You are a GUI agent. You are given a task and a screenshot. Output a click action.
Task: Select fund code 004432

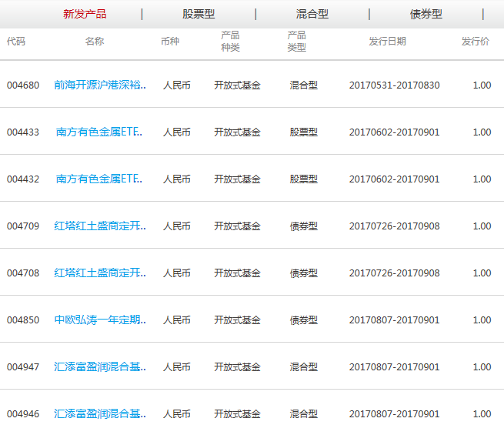click(x=23, y=179)
